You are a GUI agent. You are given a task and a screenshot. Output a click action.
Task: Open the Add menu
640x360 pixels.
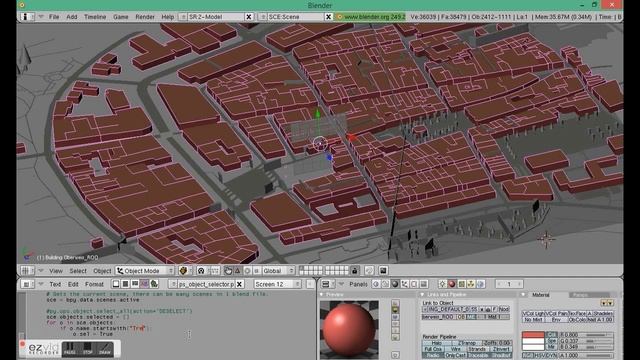pyautogui.click(x=71, y=17)
